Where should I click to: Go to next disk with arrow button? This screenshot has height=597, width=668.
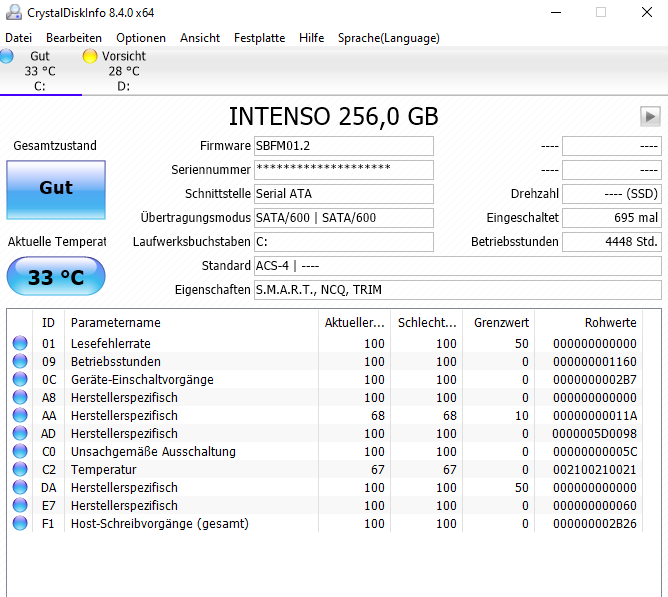tap(650, 116)
